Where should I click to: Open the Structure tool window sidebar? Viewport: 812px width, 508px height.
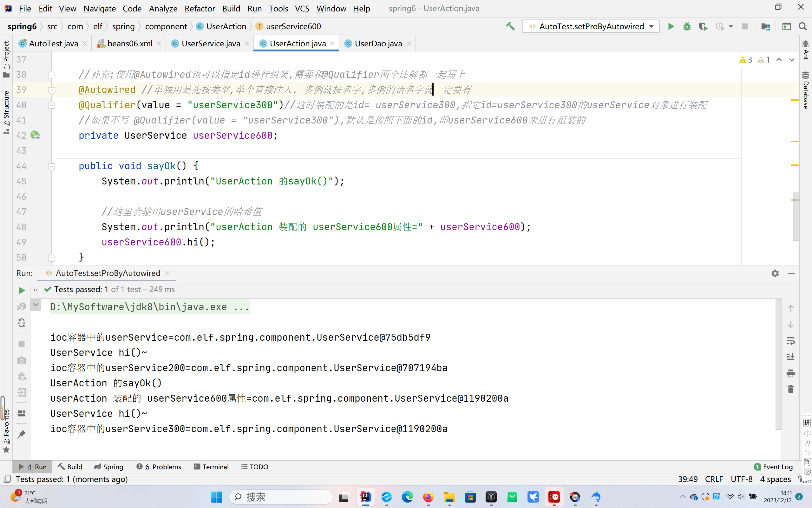(x=6, y=112)
